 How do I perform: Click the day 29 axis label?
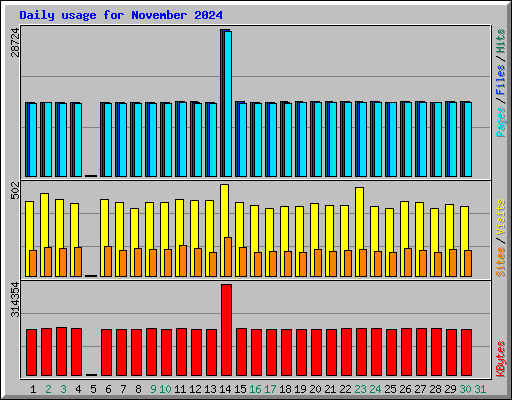tap(450, 389)
